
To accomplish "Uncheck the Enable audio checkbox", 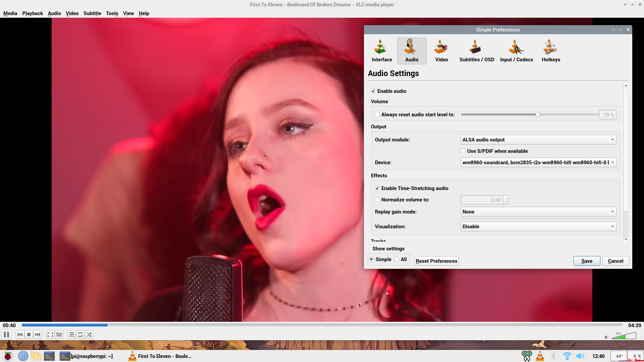I will pos(373,91).
